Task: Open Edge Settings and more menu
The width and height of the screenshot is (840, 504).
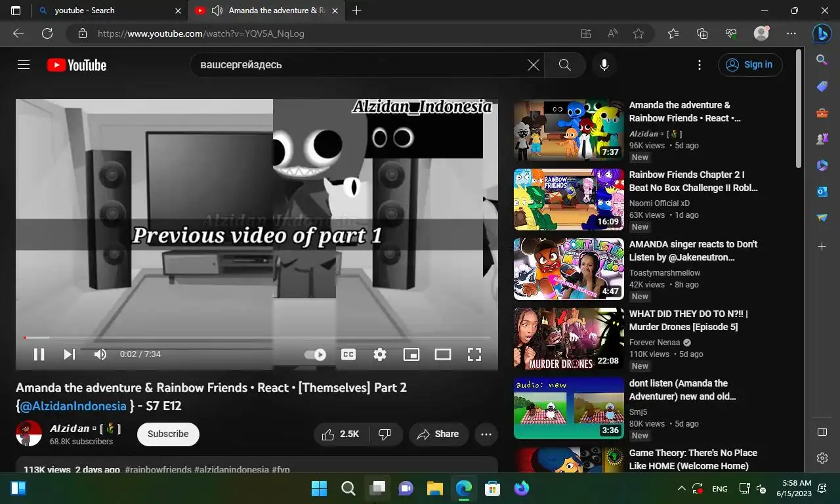Action: click(x=791, y=33)
